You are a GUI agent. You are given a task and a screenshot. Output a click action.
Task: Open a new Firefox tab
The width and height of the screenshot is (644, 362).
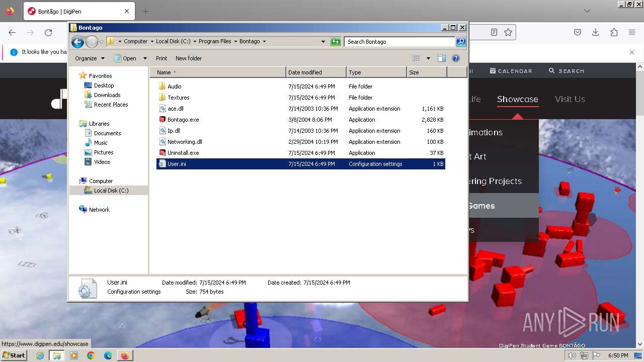coord(145,11)
